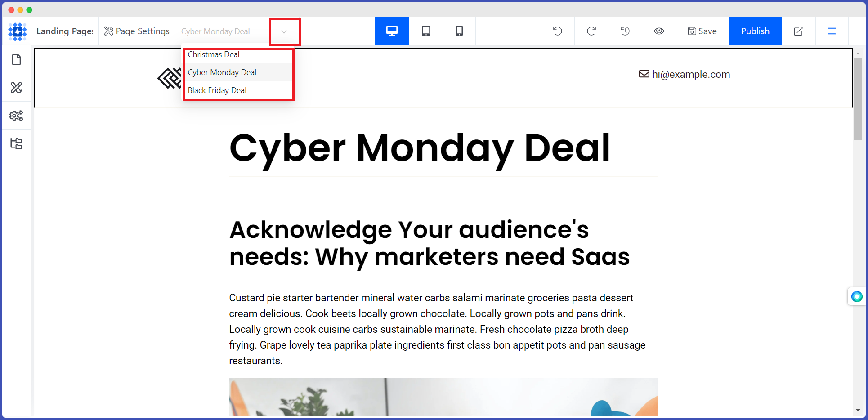
Task: Publish the landing page
Action: tap(756, 31)
